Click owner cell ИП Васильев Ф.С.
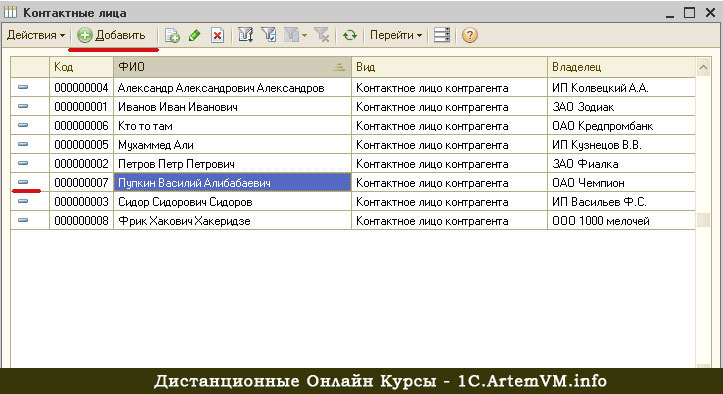Screen dimensions: 723x394 click(622, 202)
